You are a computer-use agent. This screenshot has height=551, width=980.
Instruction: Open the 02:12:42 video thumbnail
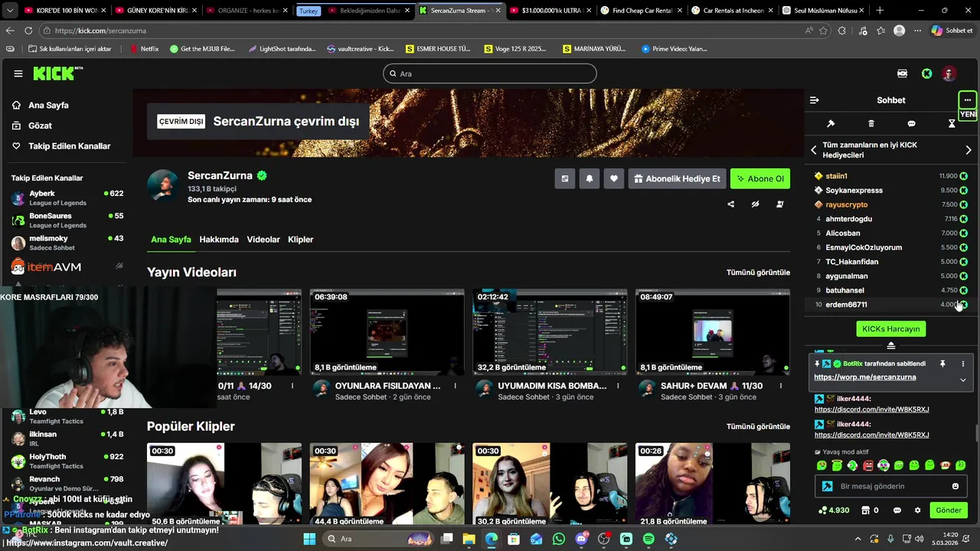[x=550, y=332]
